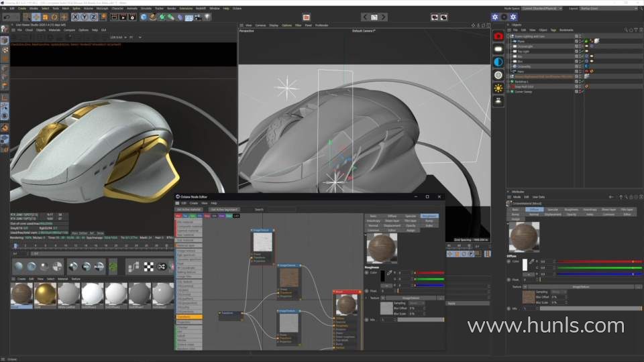Click the Get Active Material button
644x362 pixels.
coord(189,209)
